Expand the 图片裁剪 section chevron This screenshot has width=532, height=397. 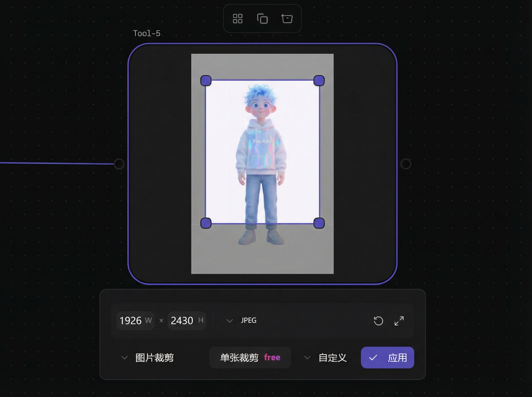click(x=124, y=358)
